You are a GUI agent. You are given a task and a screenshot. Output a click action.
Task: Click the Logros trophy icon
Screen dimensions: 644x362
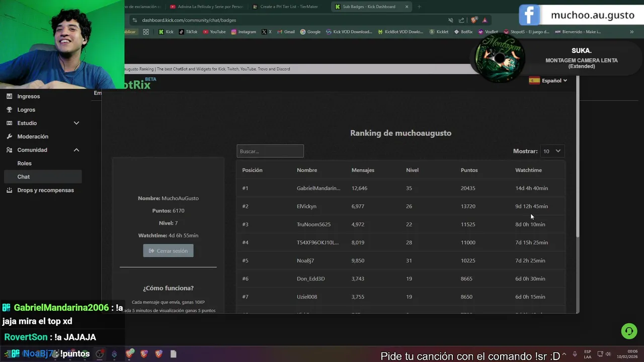(x=10, y=110)
